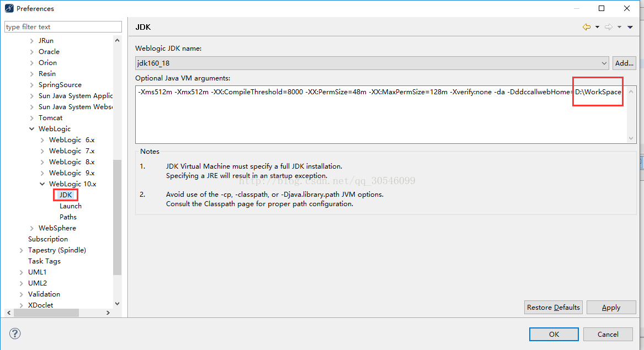644x350 pixels.
Task: Click tree horizontal scrollbar left arrow
Action: 9,313
